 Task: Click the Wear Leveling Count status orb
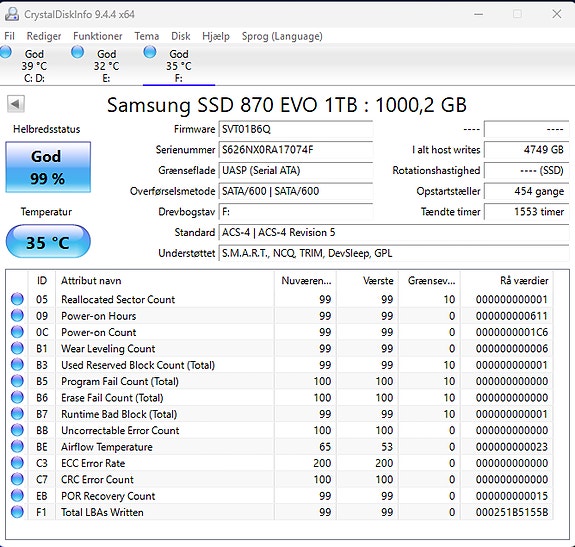(17, 348)
